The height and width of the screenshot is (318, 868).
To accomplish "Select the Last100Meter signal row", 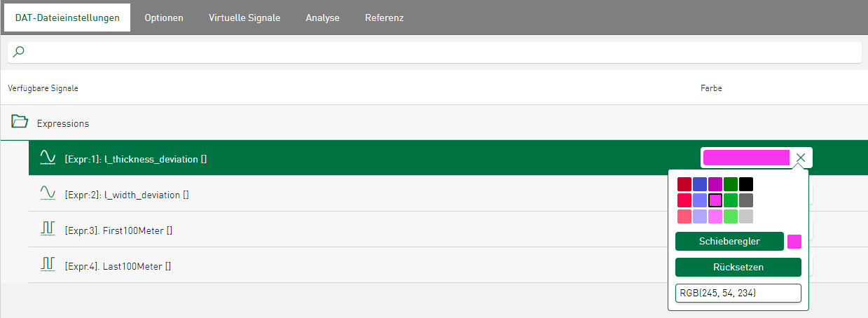I will (350, 265).
